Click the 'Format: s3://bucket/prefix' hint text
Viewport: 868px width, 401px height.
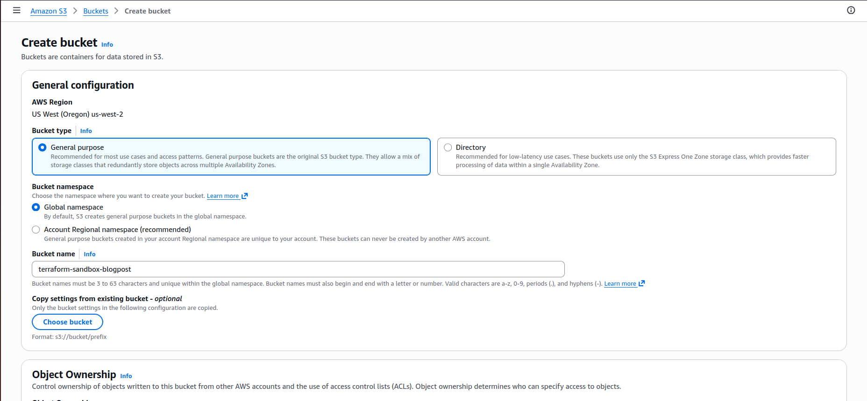69,337
